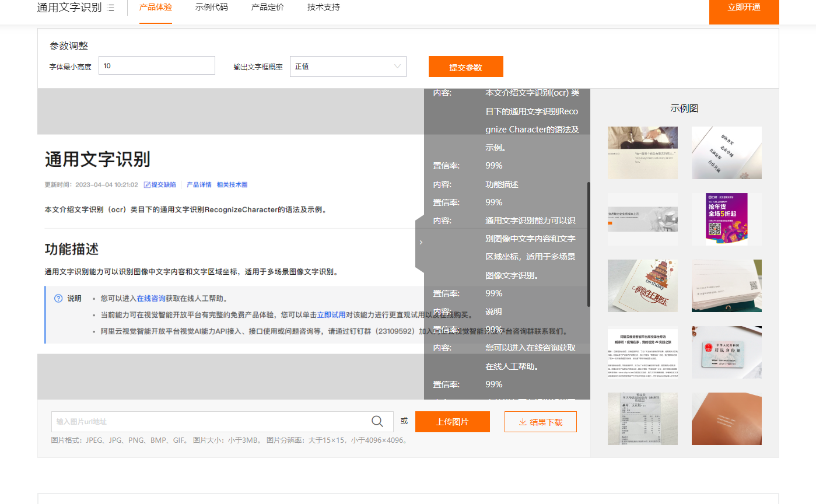Viewport: 816px width, 504px height.
Task: Click the result line 本文介绍文字识别(ocr) 类
Action: (x=533, y=93)
